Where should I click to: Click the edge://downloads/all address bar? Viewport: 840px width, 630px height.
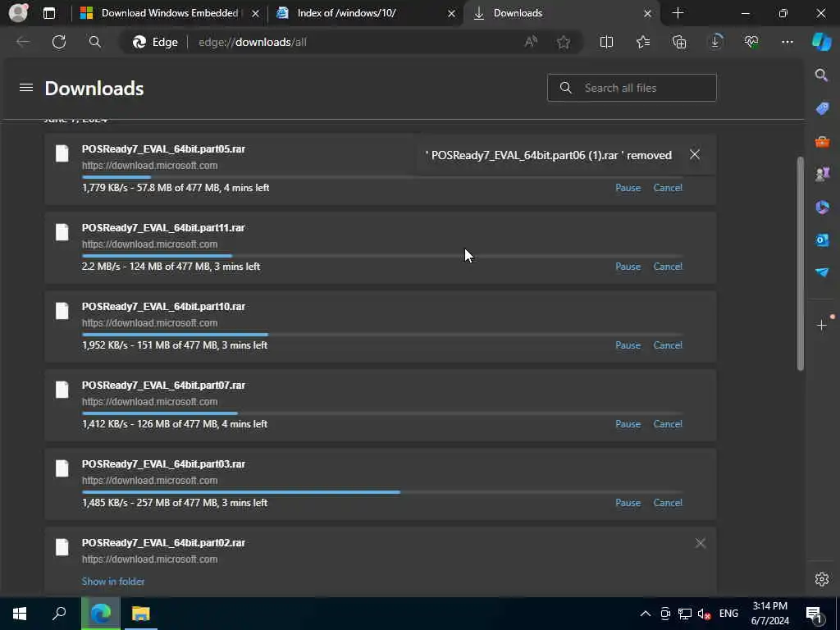pyautogui.click(x=351, y=42)
